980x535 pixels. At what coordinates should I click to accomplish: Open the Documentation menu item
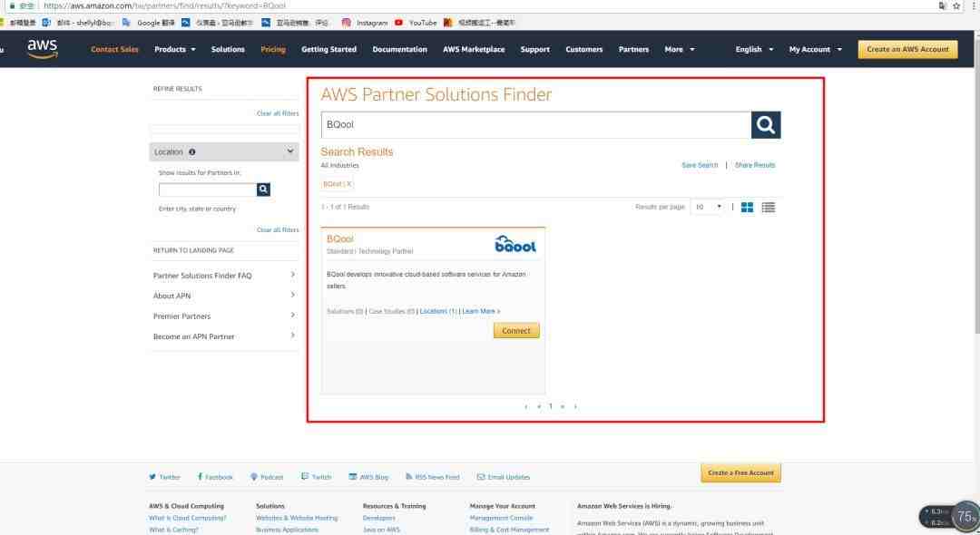[399, 49]
